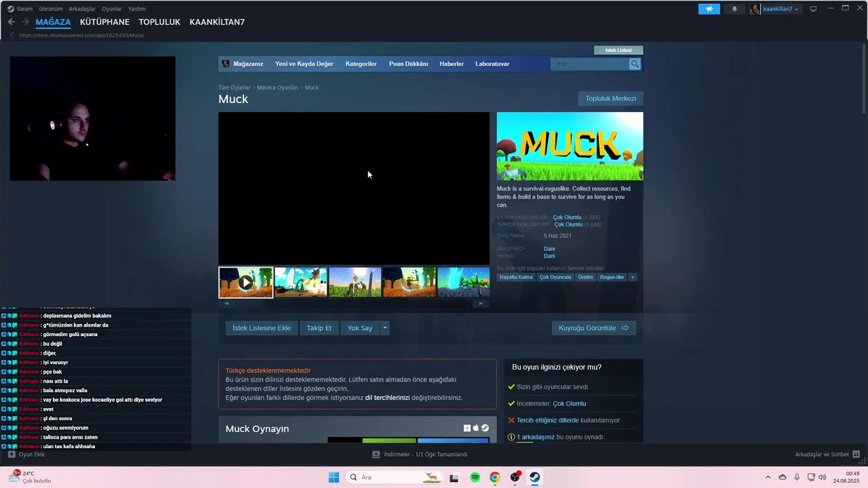
Task: Click İstek Listesine Ekle button
Action: pyautogui.click(x=262, y=328)
